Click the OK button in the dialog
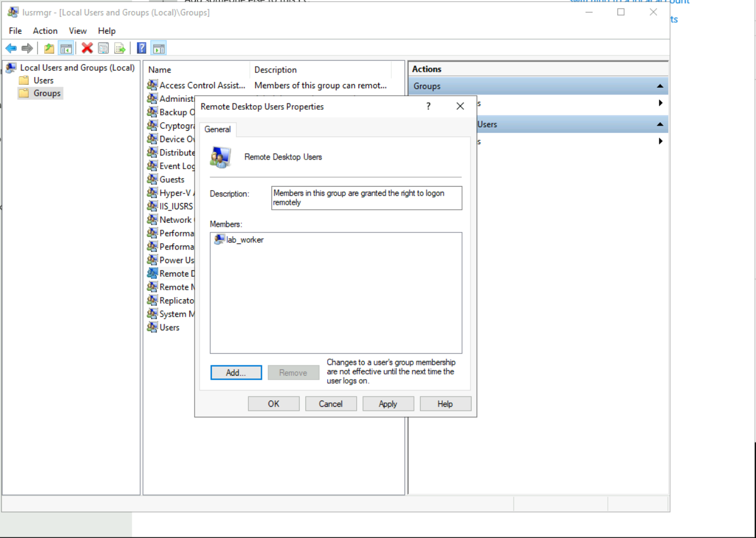The width and height of the screenshot is (756, 538). [x=274, y=404]
